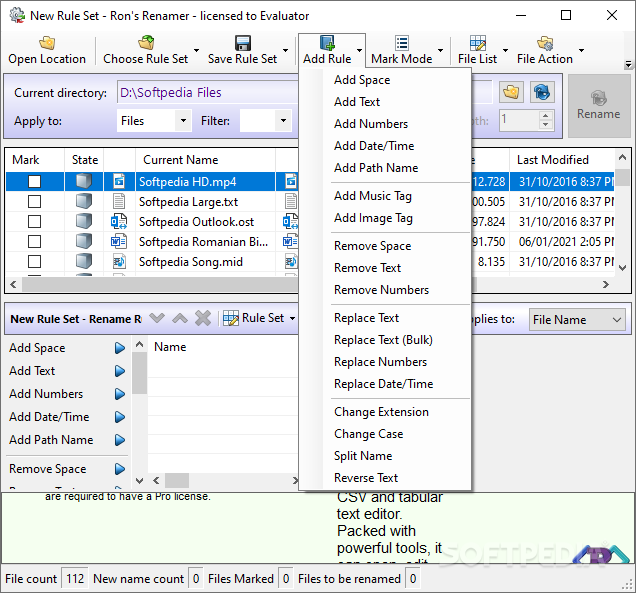
Task: Click the Add Rule toolbar icon
Action: [x=327, y=43]
